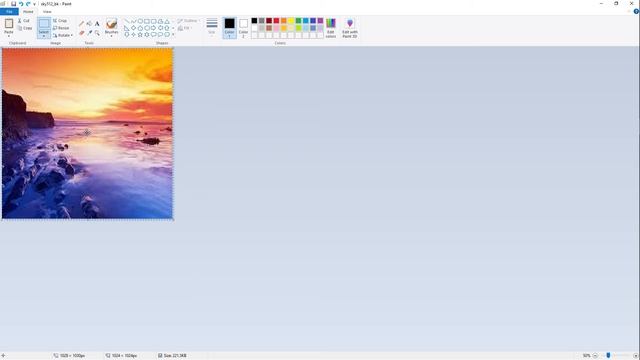Screen dimensions: 640x360
Task: Redo the last undone action
Action: click(28, 4)
